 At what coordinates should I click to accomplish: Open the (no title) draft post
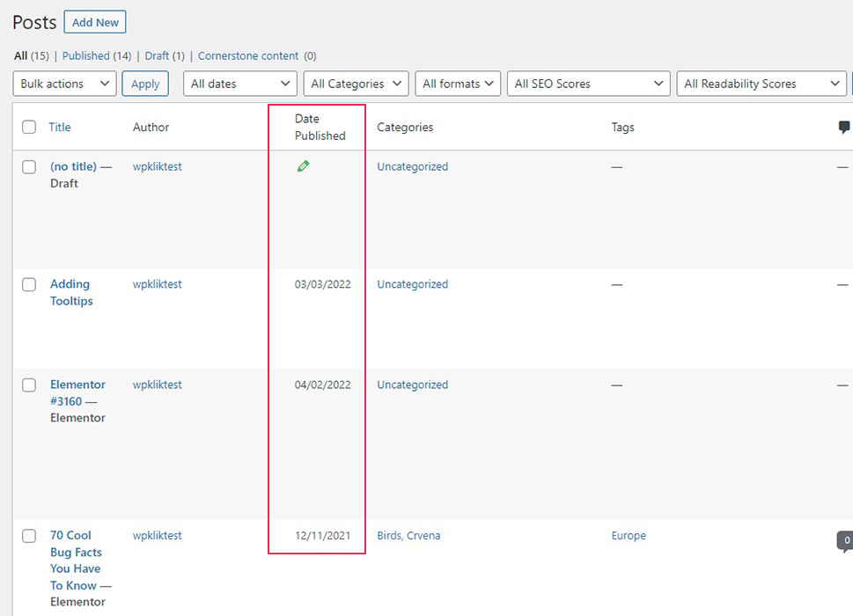[73, 167]
